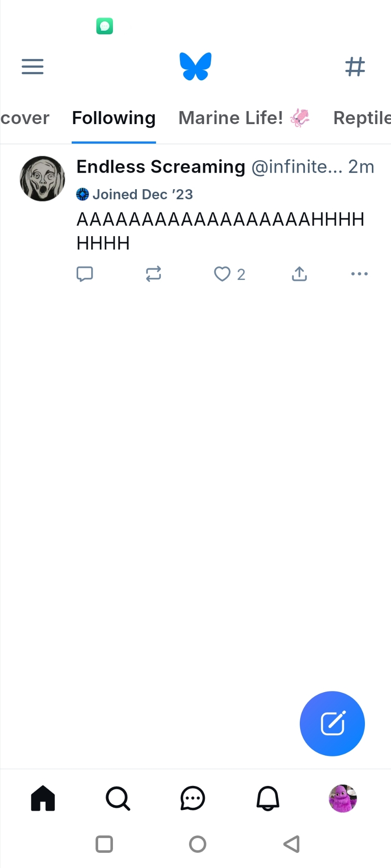Select the Following feed tab

(114, 118)
